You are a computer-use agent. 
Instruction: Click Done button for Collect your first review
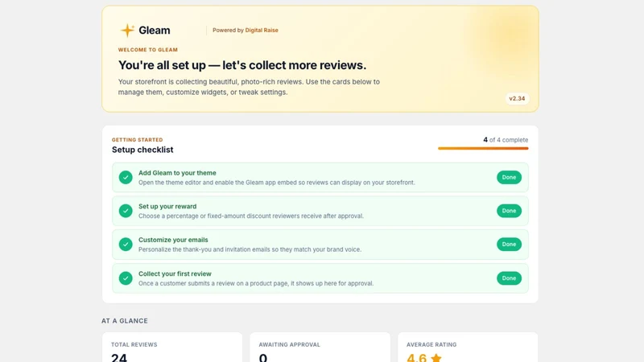[509, 278]
